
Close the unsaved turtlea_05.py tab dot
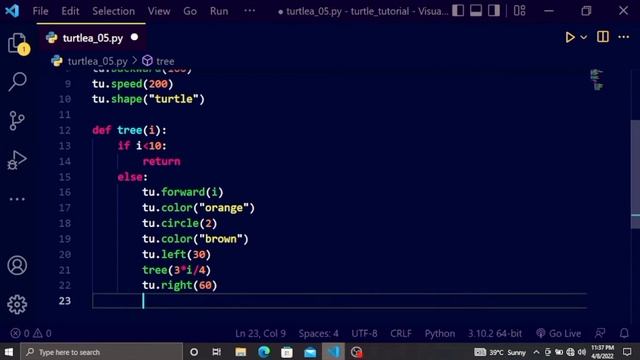[134, 38]
